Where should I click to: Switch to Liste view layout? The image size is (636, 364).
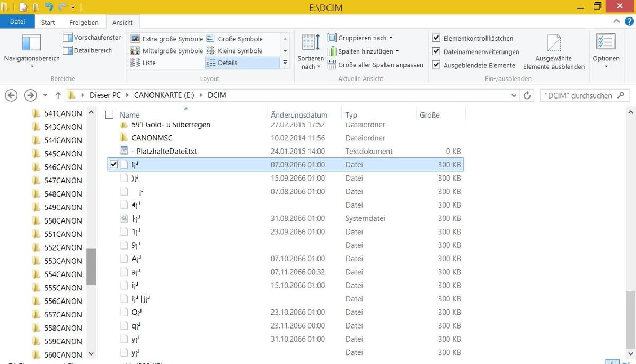[143, 63]
